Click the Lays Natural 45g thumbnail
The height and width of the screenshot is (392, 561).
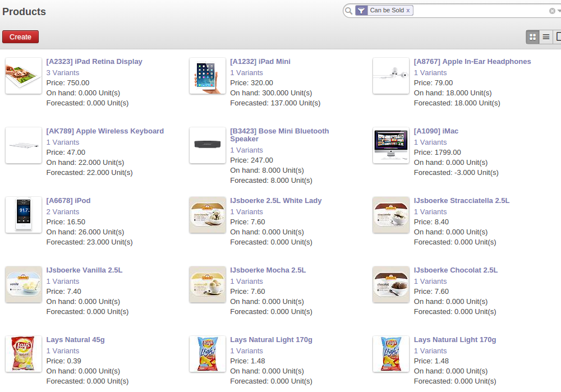click(x=24, y=354)
